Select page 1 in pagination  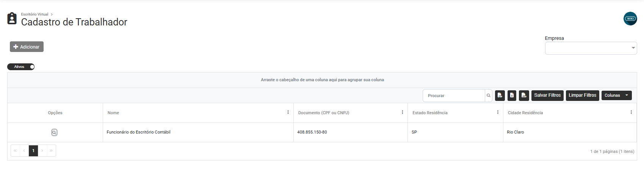pyautogui.click(x=33, y=151)
